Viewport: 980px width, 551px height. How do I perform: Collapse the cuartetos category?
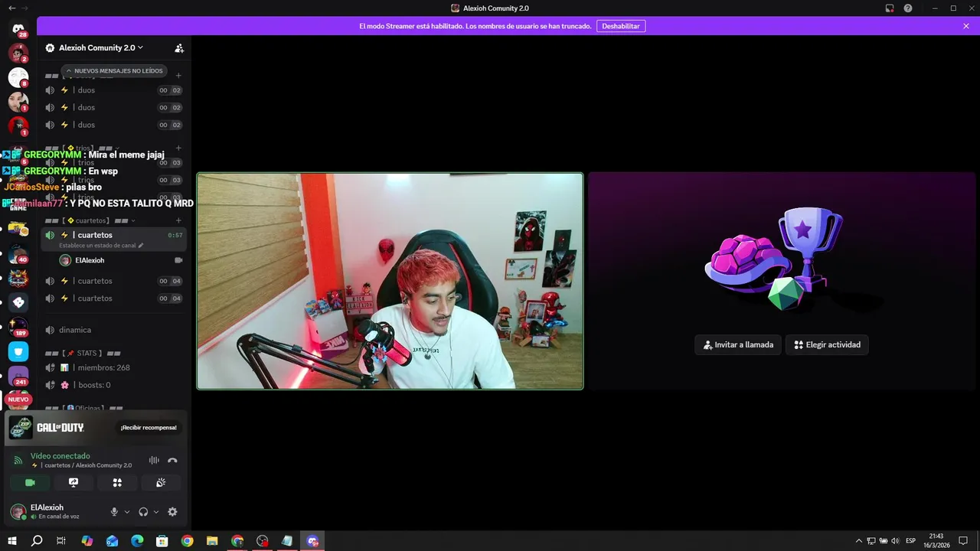(x=90, y=220)
